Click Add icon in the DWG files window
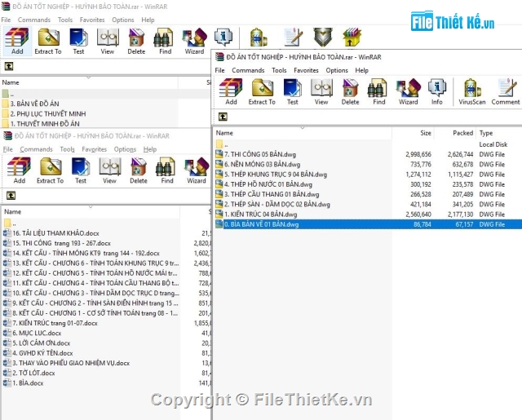Viewport: 522px width, 420px height. point(231,92)
